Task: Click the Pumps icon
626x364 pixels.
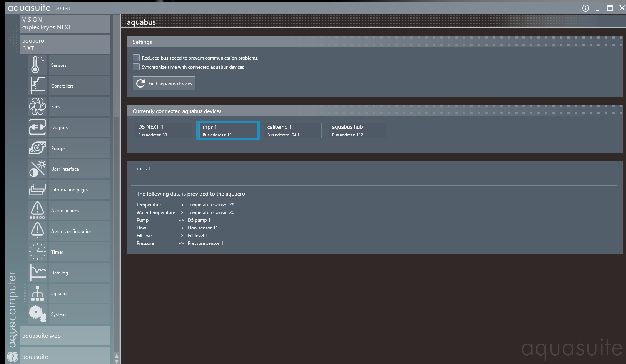Action: pos(37,148)
